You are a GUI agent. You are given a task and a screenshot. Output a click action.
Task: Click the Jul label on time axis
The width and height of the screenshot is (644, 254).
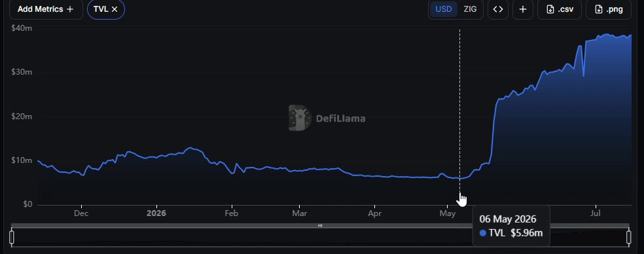pyautogui.click(x=595, y=213)
